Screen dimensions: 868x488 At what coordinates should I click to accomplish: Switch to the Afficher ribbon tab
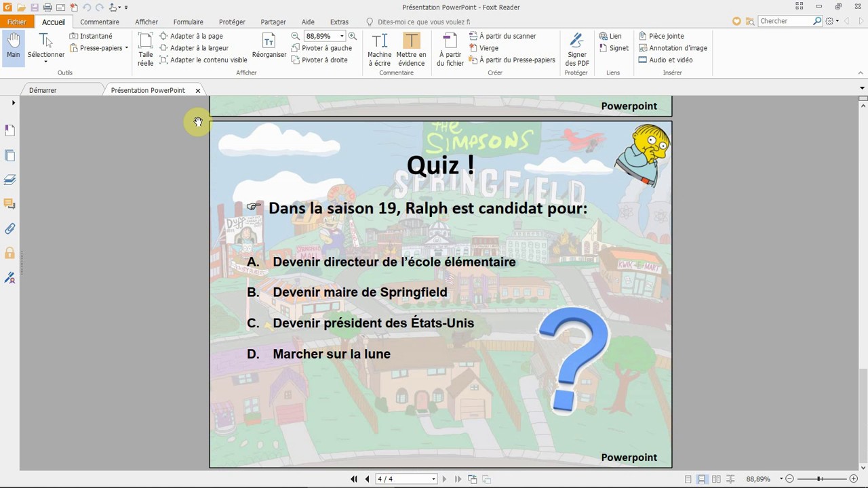point(146,22)
